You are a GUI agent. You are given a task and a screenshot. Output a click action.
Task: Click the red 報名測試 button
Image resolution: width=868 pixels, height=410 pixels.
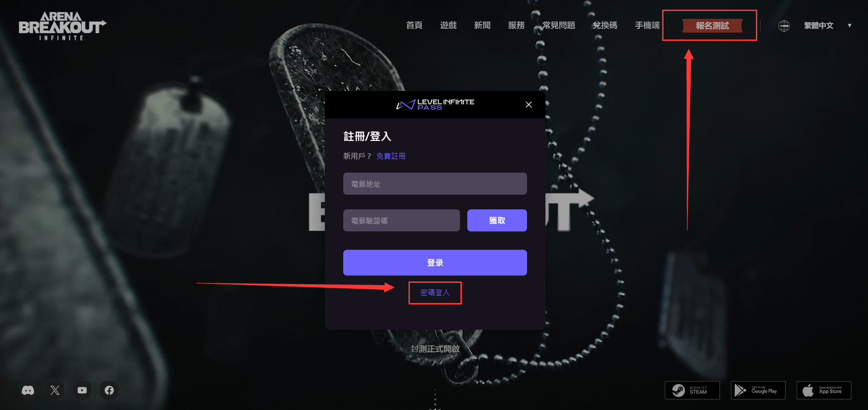click(x=712, y=26)
